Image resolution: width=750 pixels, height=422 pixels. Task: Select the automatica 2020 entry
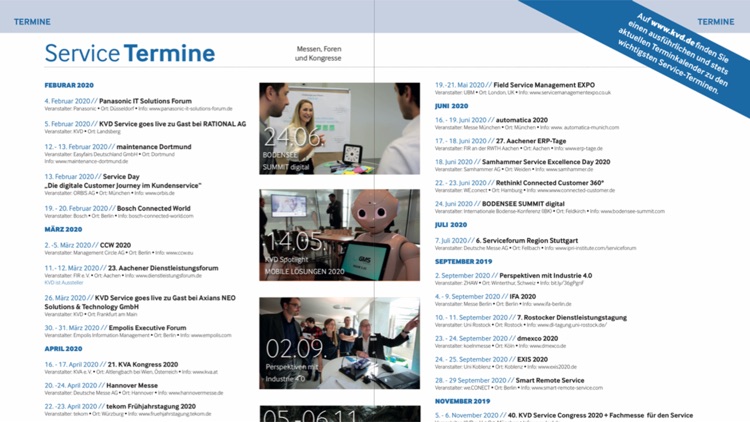click(527, 123)
